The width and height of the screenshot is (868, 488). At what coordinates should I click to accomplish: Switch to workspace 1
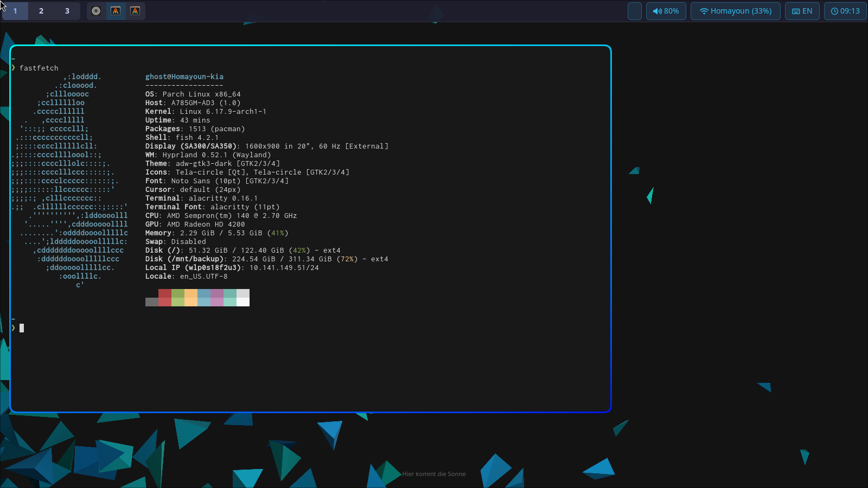point(15,11)
